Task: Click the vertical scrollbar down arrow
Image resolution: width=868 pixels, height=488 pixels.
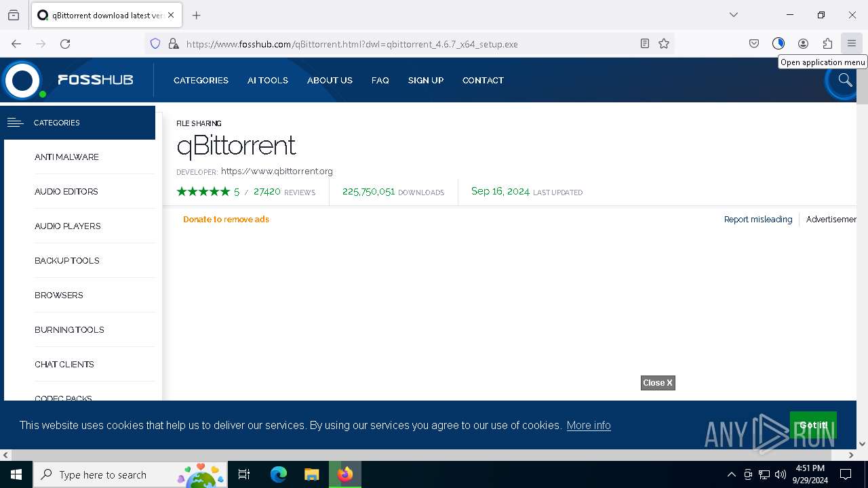Action: point(863,444)
